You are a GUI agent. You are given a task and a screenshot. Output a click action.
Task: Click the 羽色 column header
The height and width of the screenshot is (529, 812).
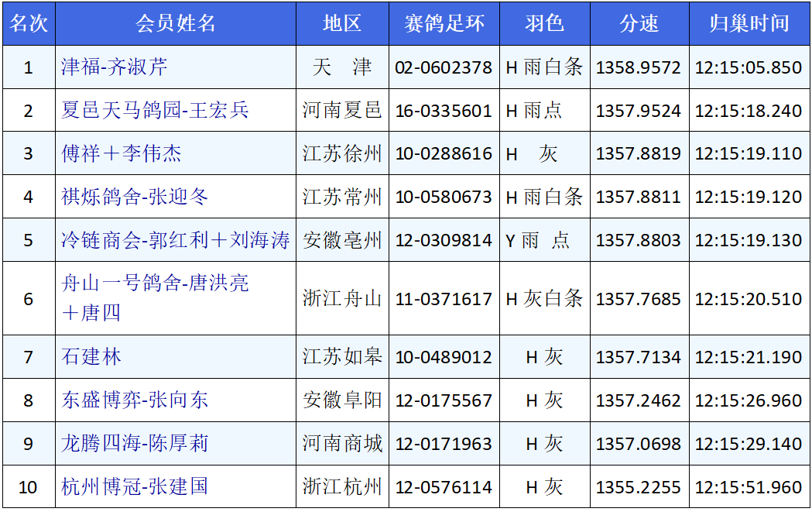544,23
